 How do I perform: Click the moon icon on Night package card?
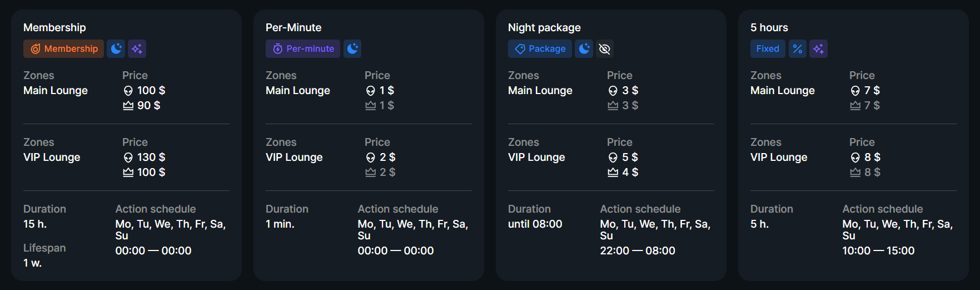pos(584,49)
